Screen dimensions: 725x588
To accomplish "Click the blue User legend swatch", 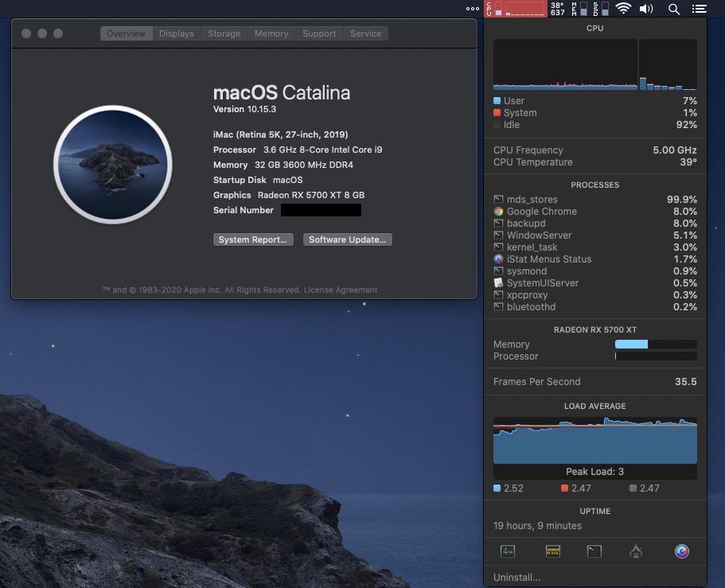I will pyautogui.click(x=497, y=100).
